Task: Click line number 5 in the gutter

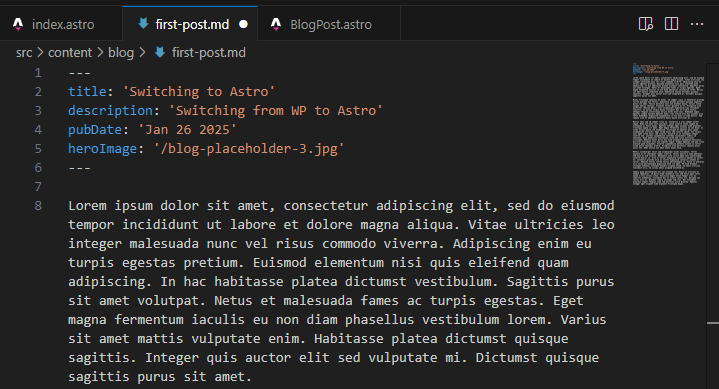Action: [38, 149]
